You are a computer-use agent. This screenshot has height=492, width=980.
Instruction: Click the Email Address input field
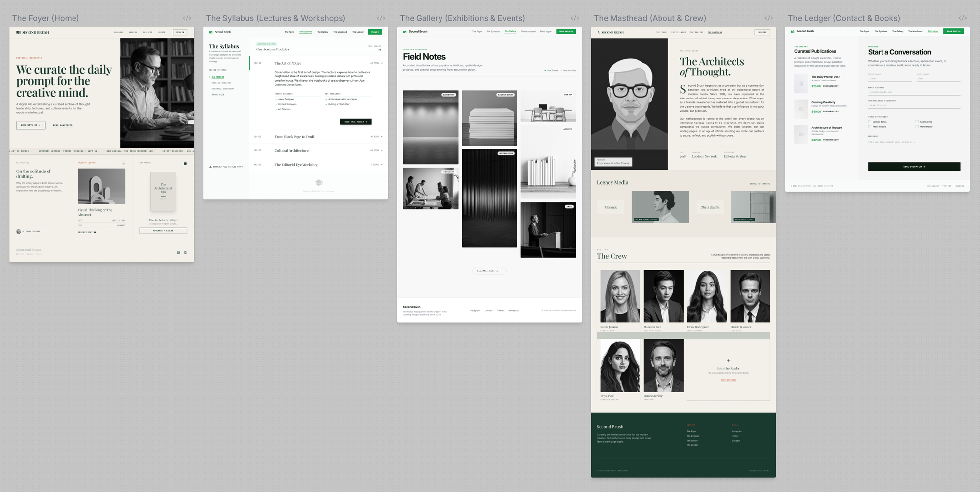click(914, 92)
